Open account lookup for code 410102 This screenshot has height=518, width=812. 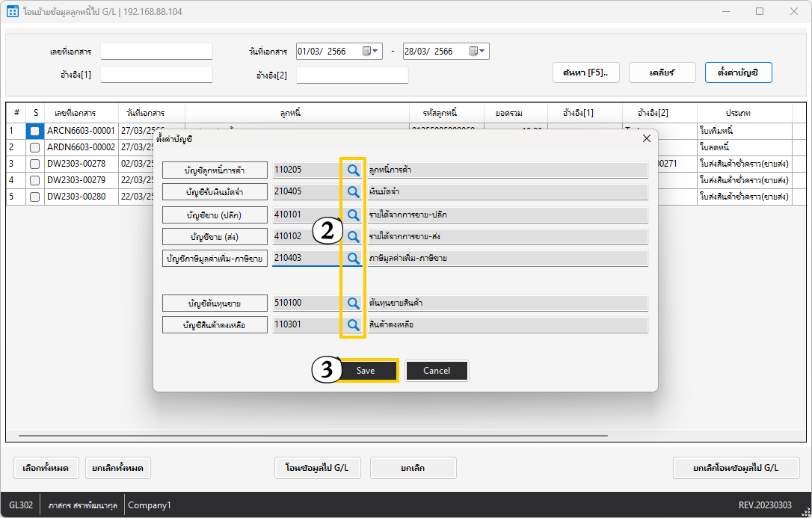tap(353, 236)
